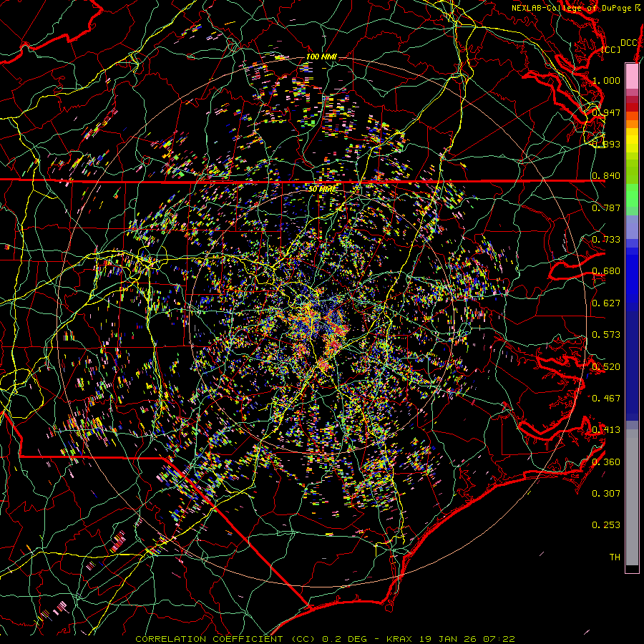The width and height of the screenshot is (644, 644).
Task: Click the [CC] units label
Action: [x=610, y=49]
